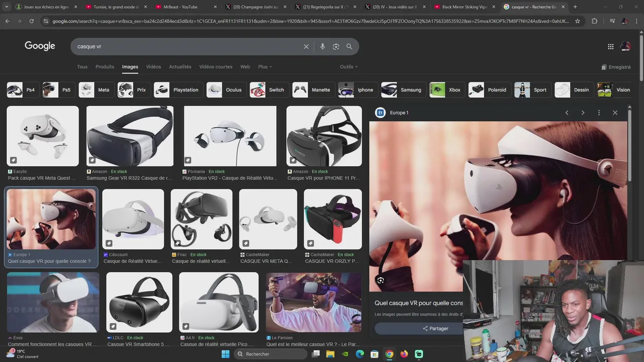This screenshot has height=362, width=644.
Task: Search inside the image with Lens icon
Action: click(380, 280)
